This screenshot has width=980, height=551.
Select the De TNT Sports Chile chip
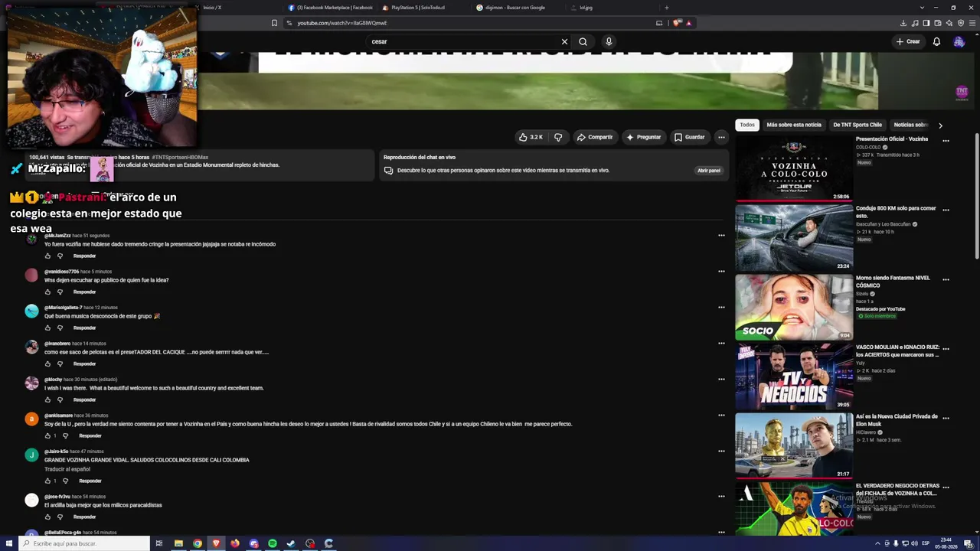coord(857,125)
